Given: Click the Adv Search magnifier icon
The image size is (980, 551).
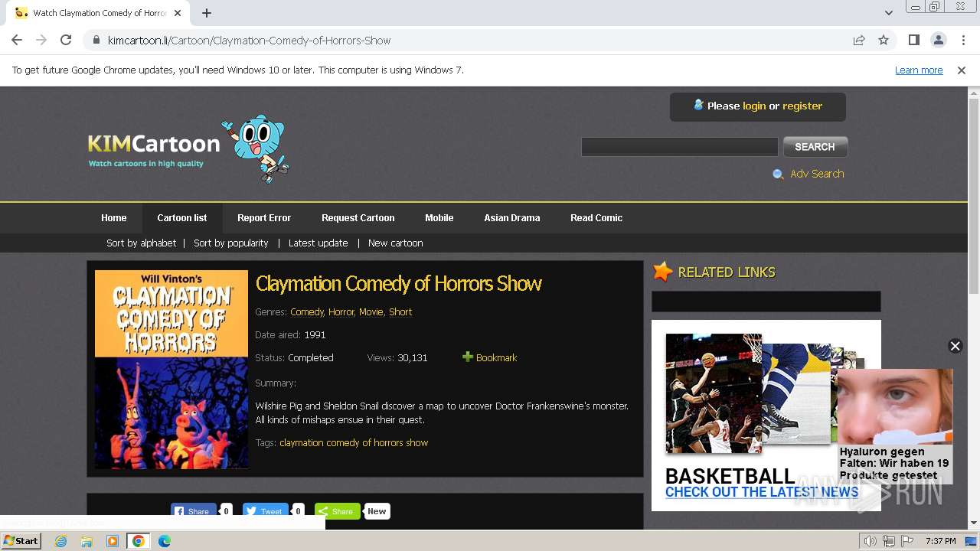Looking at the screenshot, I should (778, 174).
